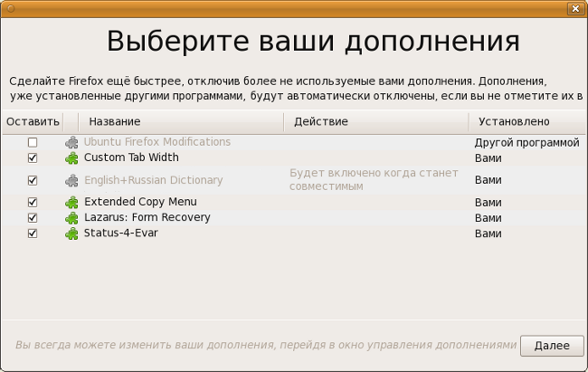The width and height of the screenshot is (588, 372).
Task: Uncheck the Lazarus: Form Recovery checkbox
Action: click(33, 218)
